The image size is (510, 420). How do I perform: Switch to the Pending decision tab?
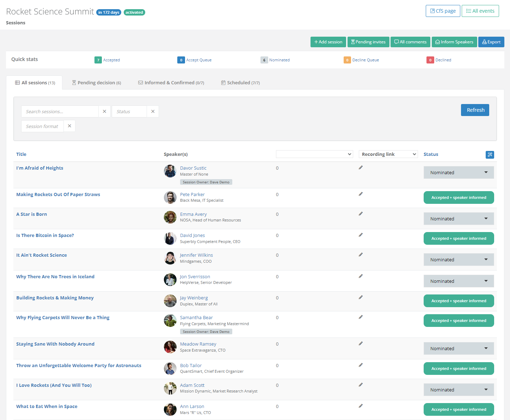click(97, 83)
